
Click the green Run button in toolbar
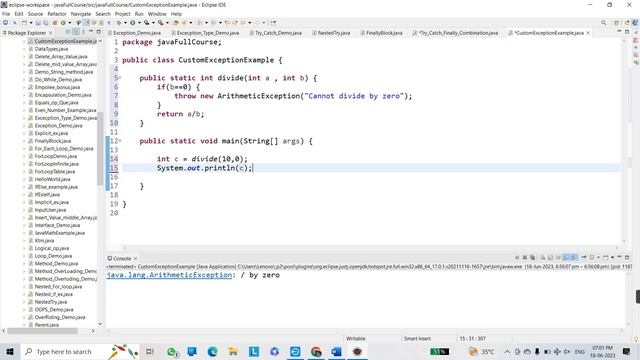tap(133, 23)
